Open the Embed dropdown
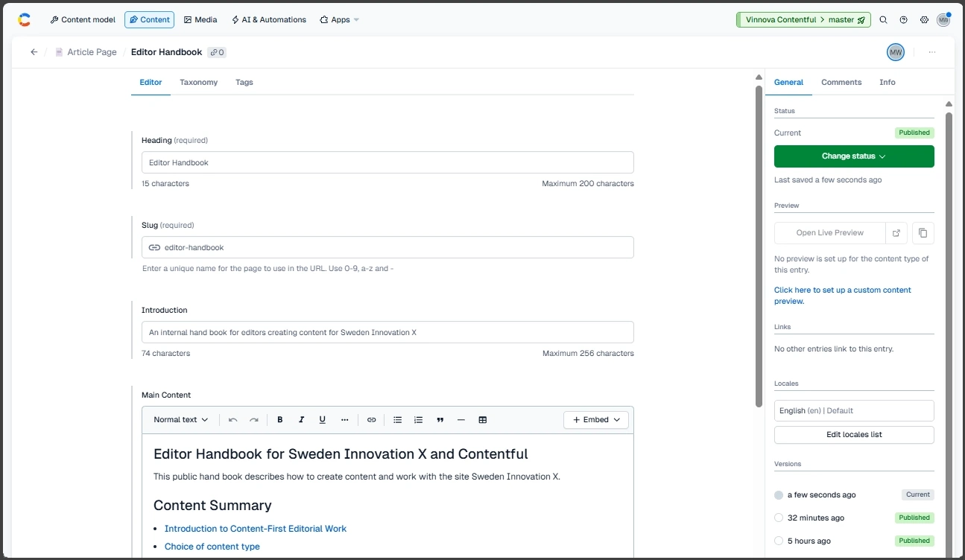 [596, 420]
